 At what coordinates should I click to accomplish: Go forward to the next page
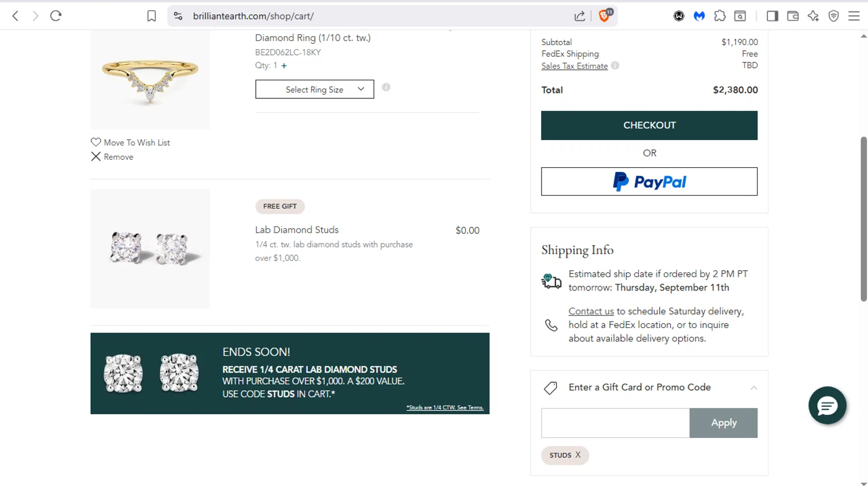coord(36,16)
